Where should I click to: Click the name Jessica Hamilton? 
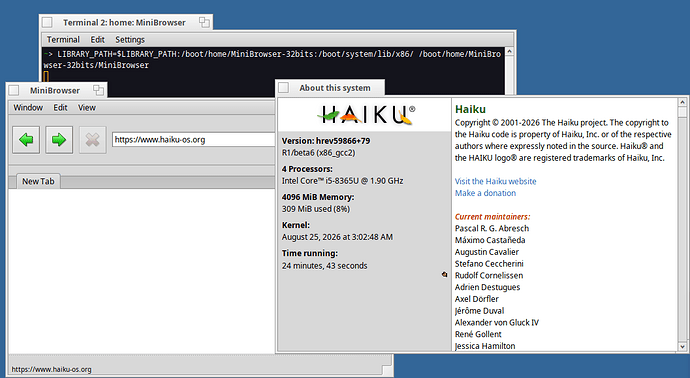tap(485, 346)
